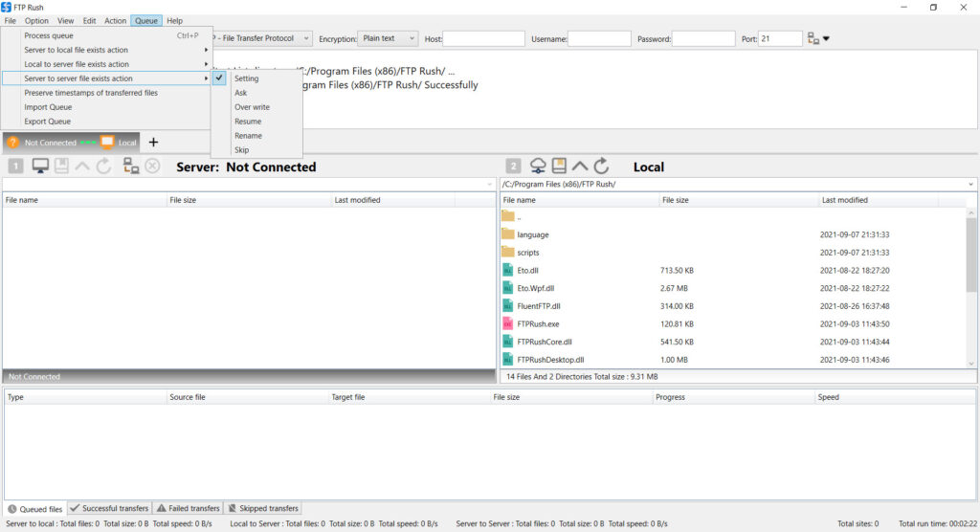Click the orange question mark Not Connected icon
Screen dimensions: 980x532
[x=13, y=143]
